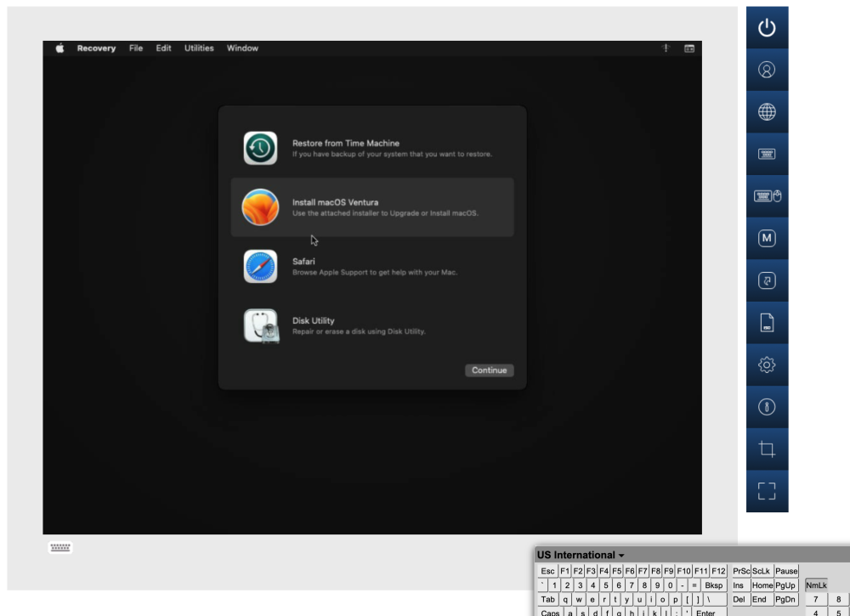Select the crop screenshot icon

(767, 449)
